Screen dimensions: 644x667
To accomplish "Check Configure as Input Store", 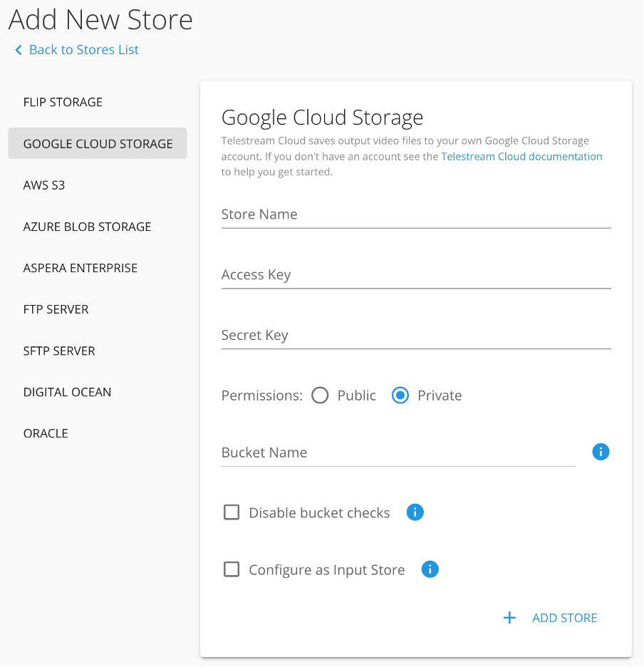I will (232, 569).
